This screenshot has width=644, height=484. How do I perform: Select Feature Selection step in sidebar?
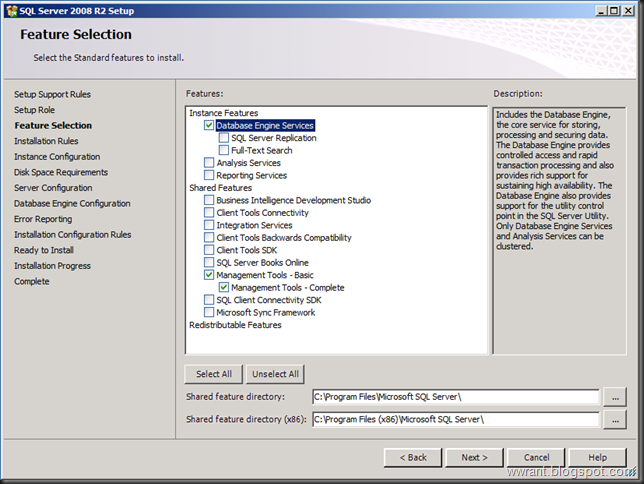pyautogui.click(x=53, y=125)
